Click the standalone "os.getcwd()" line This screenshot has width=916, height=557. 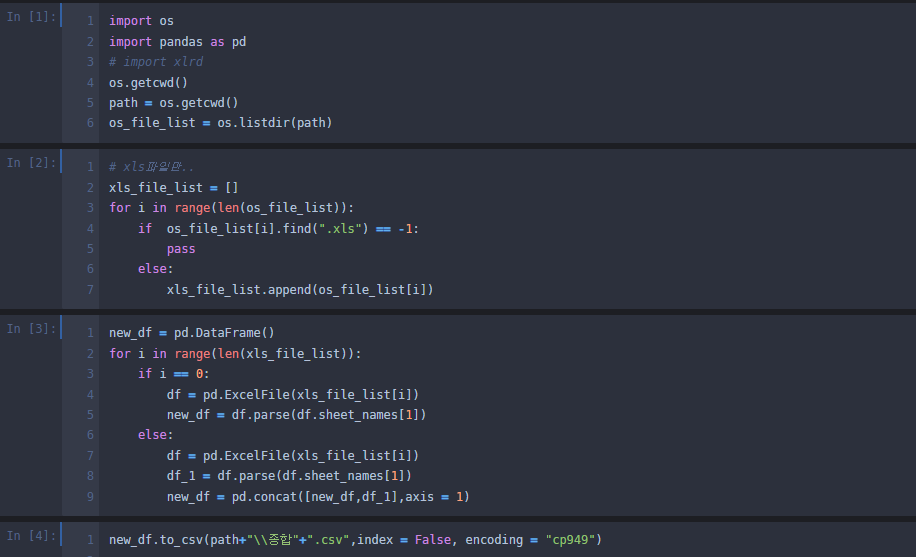148,83
